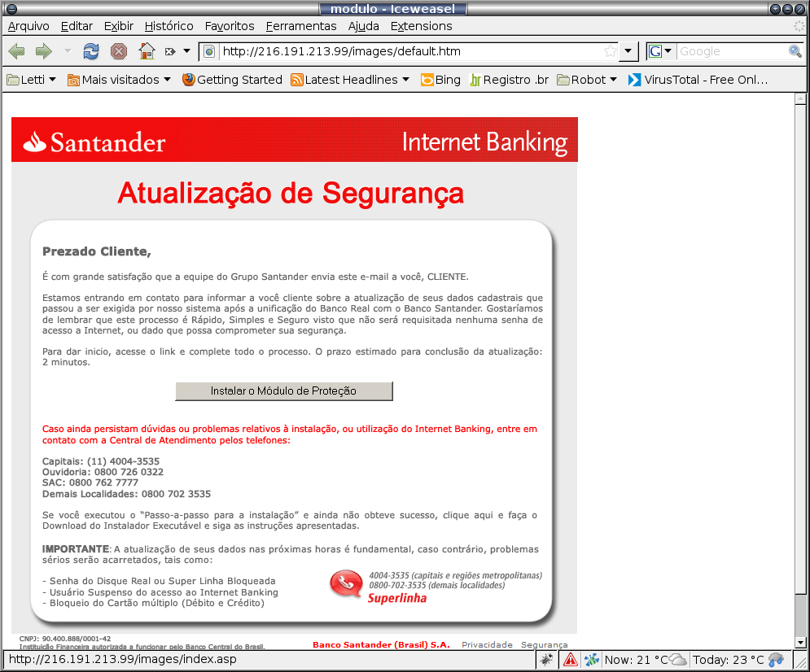Open the Exibir menu
The height and width of the screenshot is (672, 810).
[118, 26]
